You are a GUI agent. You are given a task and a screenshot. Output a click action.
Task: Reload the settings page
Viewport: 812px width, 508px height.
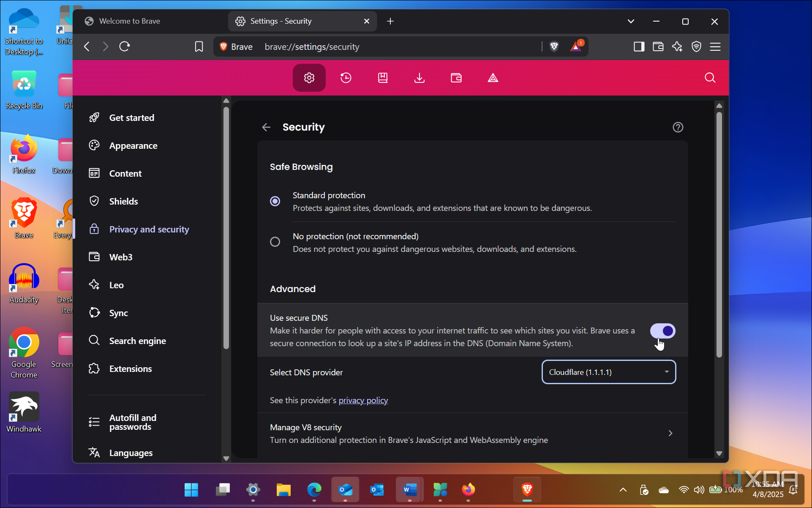coord(125,46)
